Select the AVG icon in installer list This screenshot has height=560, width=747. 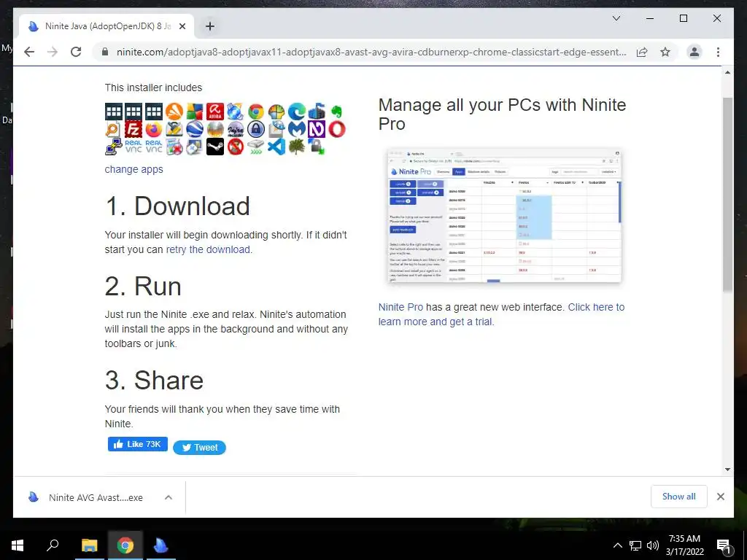(194, 112)
